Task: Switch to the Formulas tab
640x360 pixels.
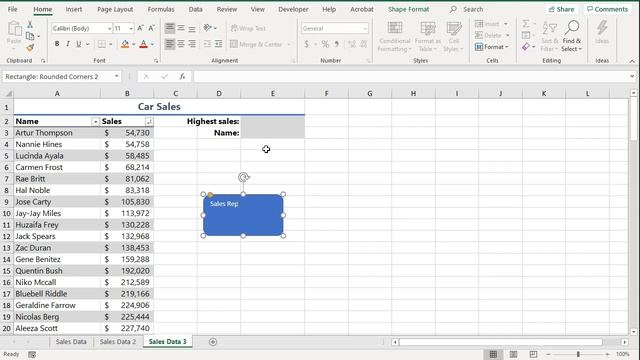Action: [x=161, y=9]
